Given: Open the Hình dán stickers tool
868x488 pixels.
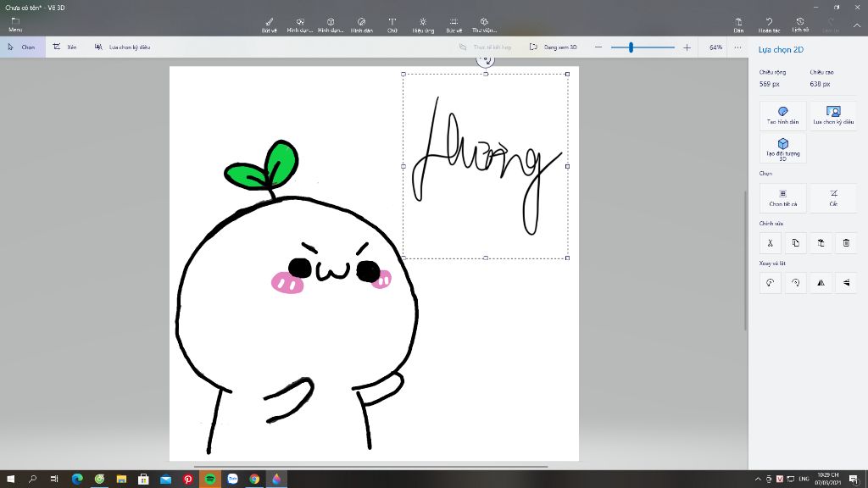Looking at the screenshot, I should (361, 25).
